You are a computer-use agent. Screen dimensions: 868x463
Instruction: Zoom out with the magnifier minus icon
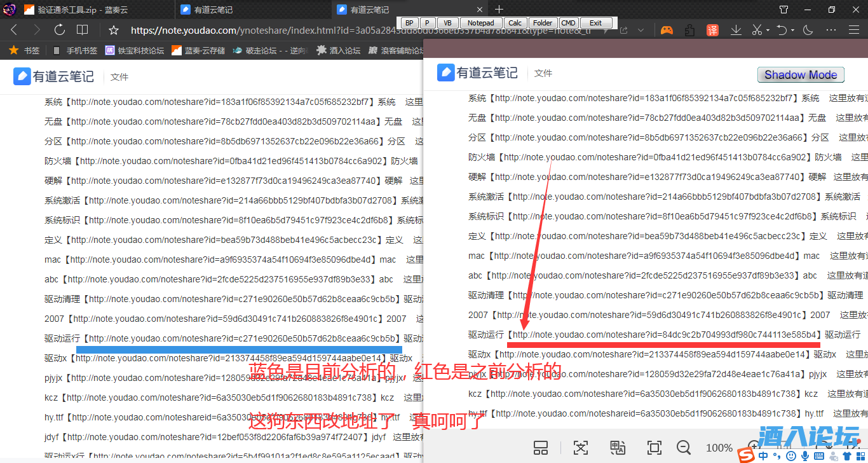[683, 447]
